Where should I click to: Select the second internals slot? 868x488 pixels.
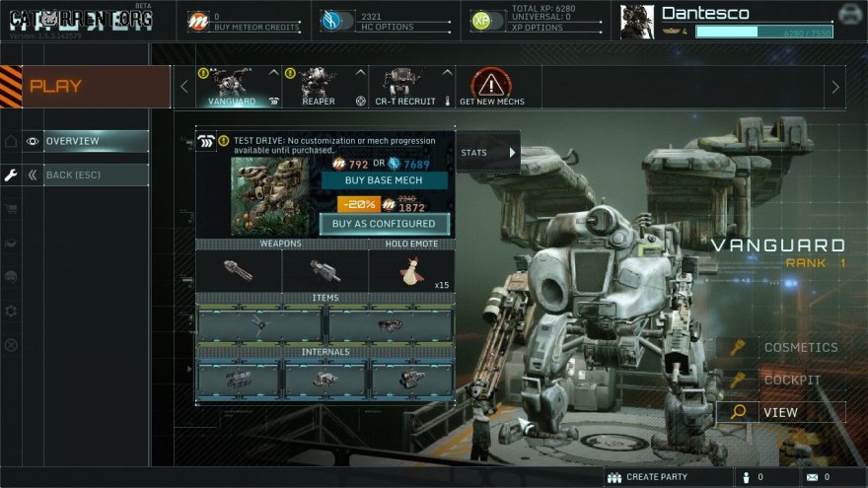(325, 379)
